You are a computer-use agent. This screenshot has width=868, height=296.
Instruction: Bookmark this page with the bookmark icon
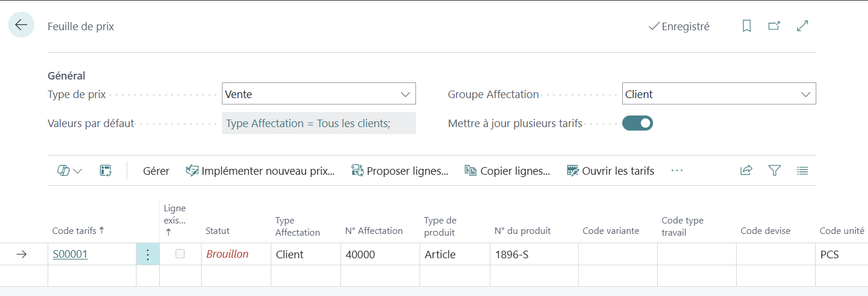point(747,26)
